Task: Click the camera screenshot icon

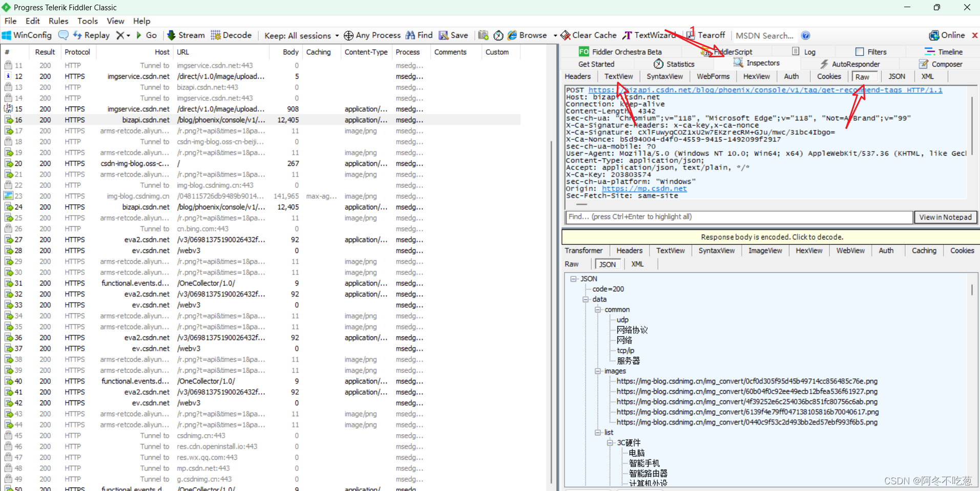Action: tap(483, 35)
